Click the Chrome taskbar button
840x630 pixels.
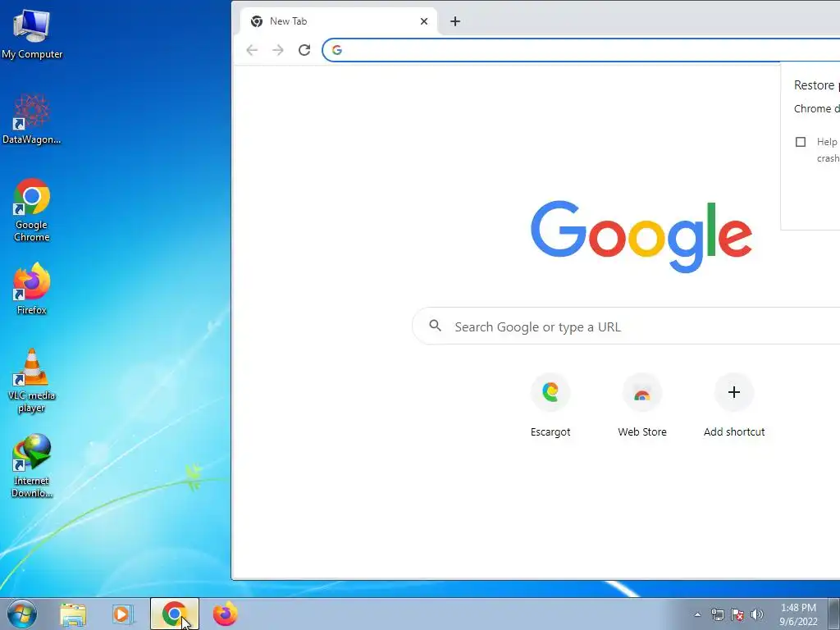coord(174,614)
